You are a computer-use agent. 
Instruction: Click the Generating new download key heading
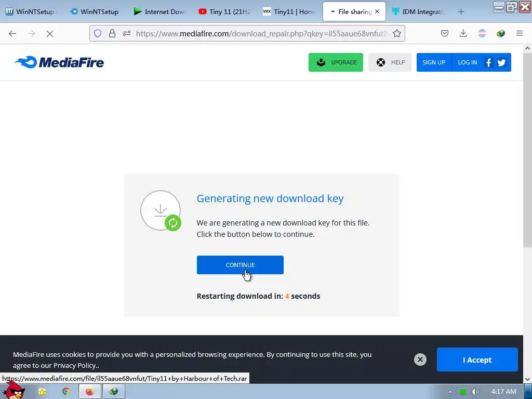coord(270,198)
